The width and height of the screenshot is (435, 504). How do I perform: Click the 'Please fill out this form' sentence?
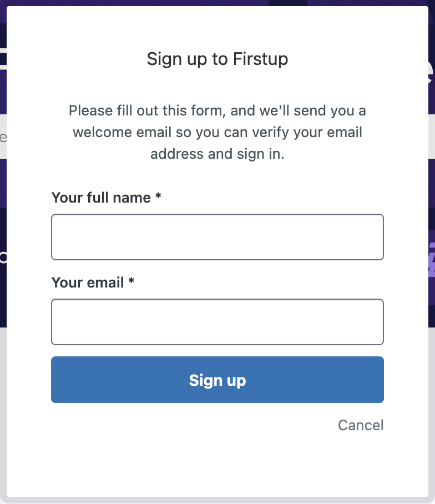click(x=145, y=110)
